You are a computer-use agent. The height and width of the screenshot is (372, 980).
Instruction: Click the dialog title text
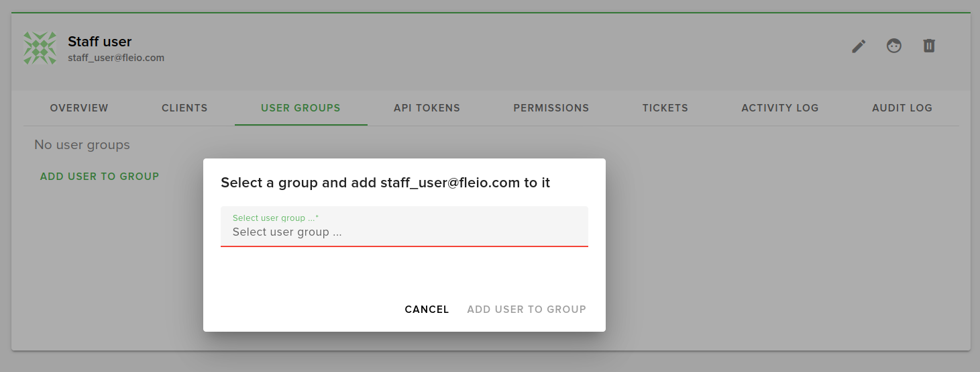point(385,183)
